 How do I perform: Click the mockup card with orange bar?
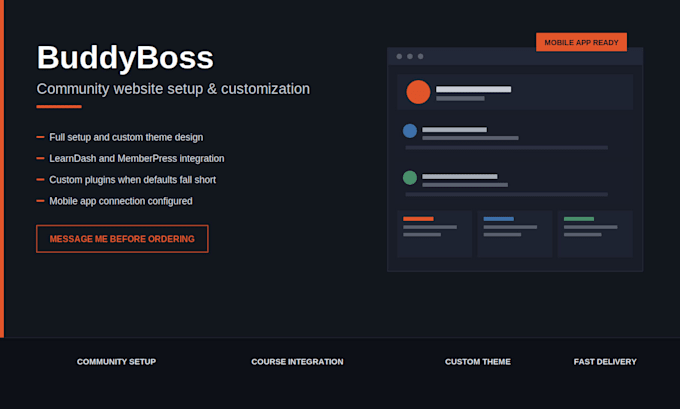pos(435,234)
